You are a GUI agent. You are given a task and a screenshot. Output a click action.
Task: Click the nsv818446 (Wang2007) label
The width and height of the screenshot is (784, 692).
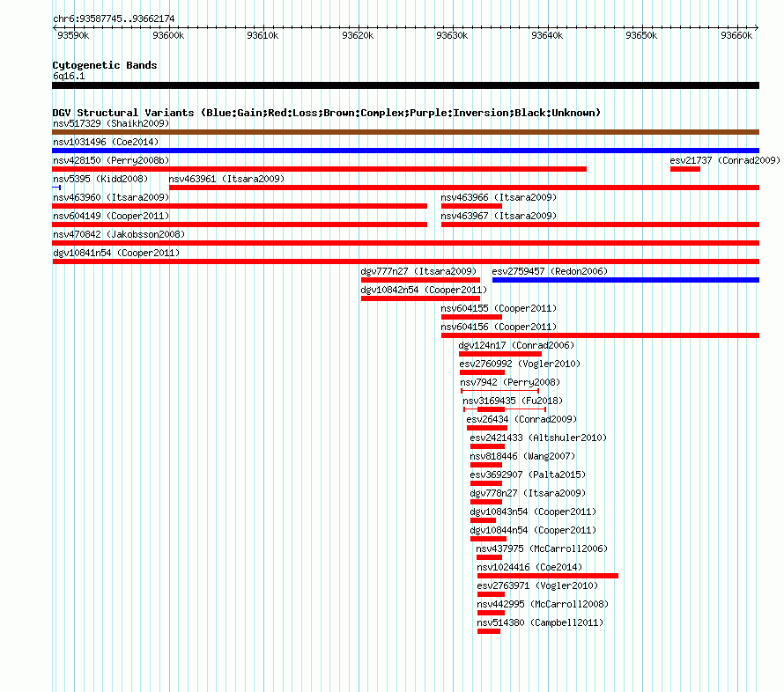522,456
